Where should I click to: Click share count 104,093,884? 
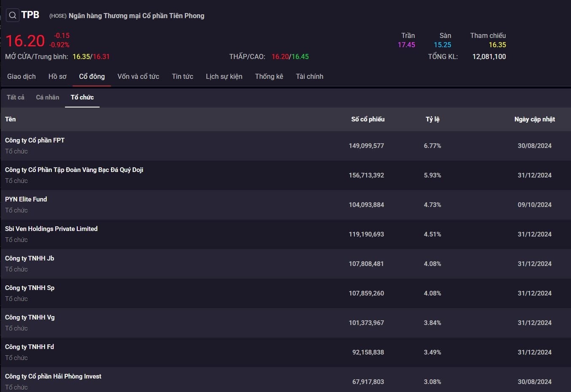point(366,205)
